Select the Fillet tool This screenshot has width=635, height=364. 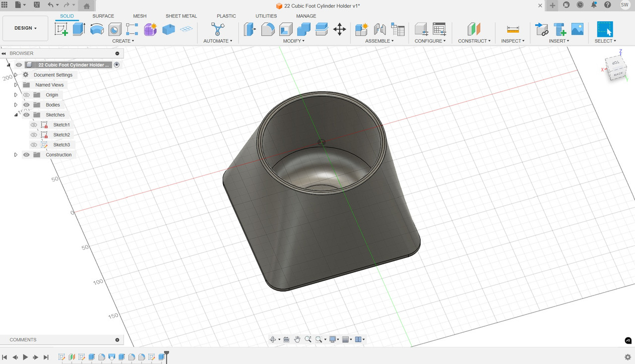(x=267, y=29)
